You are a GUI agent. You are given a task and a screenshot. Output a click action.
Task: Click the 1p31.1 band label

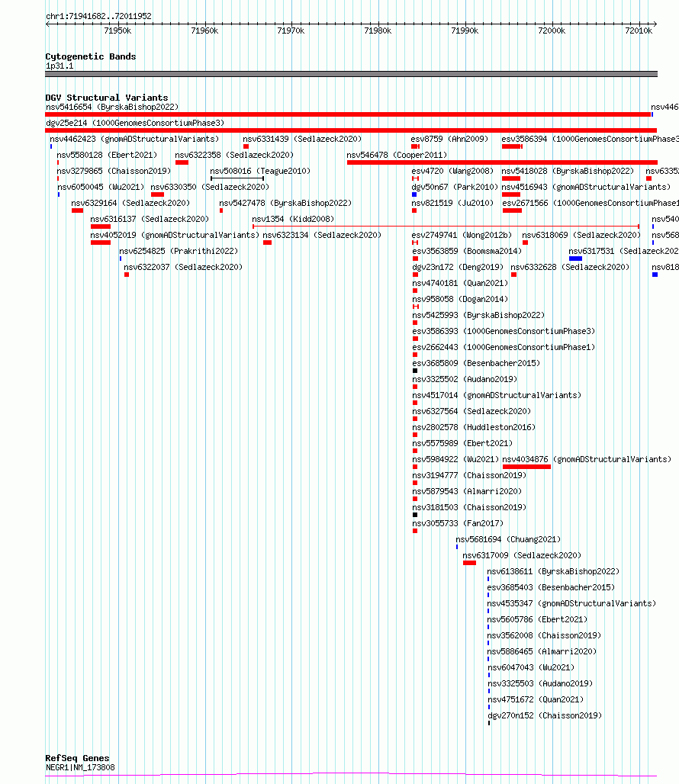point(60,66)
